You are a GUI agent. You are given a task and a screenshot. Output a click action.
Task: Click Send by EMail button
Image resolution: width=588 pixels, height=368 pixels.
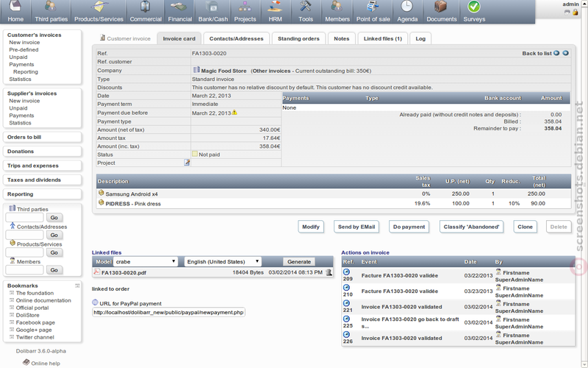tap(356, 227)
